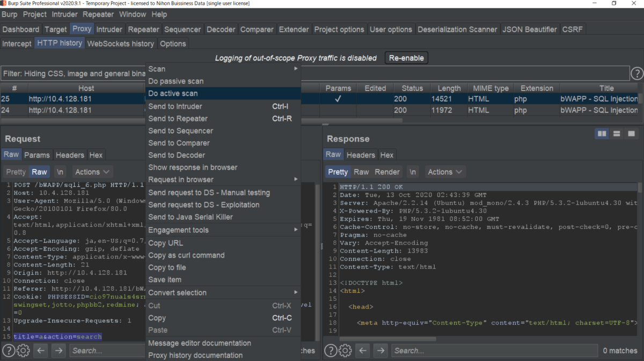Toggle newline display in Response viewer
The height and width of the screenshot is (361, 644).
[x=412, y=172]
